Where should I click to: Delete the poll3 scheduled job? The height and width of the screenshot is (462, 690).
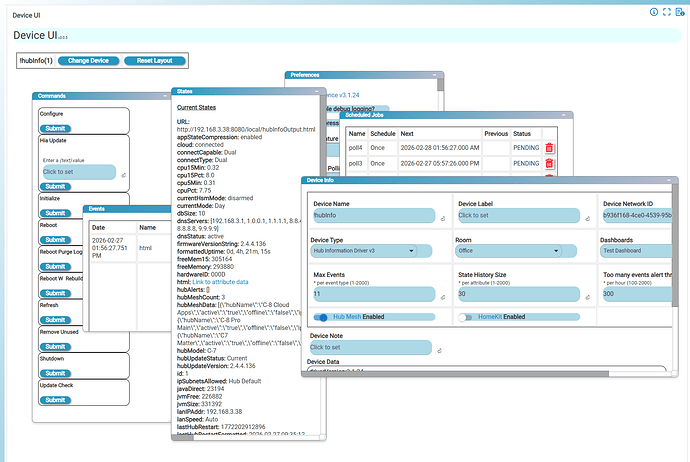coord(549,163)
